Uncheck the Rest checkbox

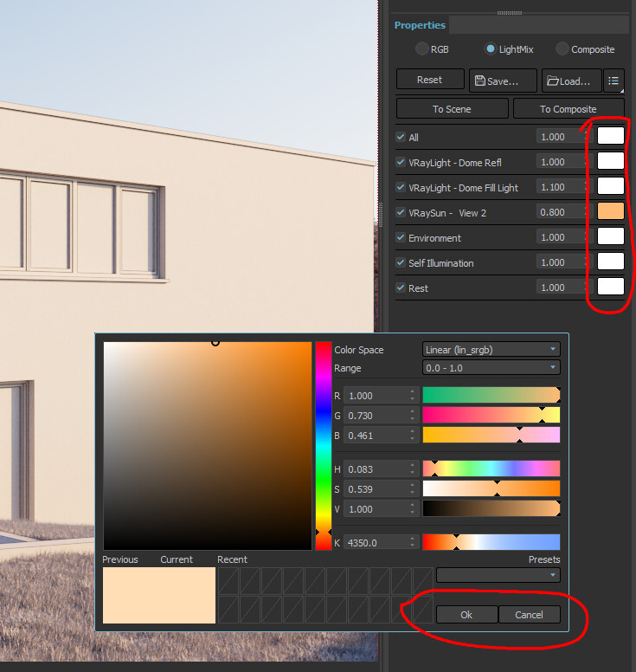401,288
